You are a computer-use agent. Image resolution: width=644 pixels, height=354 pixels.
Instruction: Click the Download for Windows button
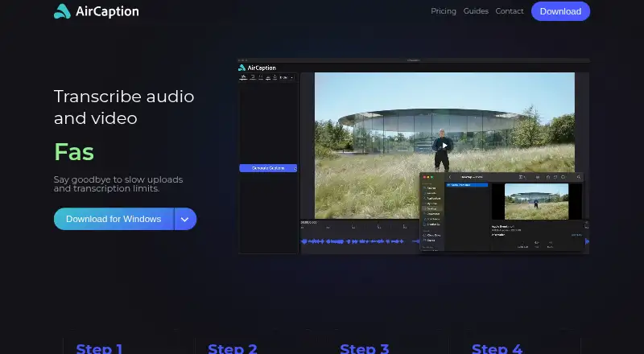coord(114,219)
